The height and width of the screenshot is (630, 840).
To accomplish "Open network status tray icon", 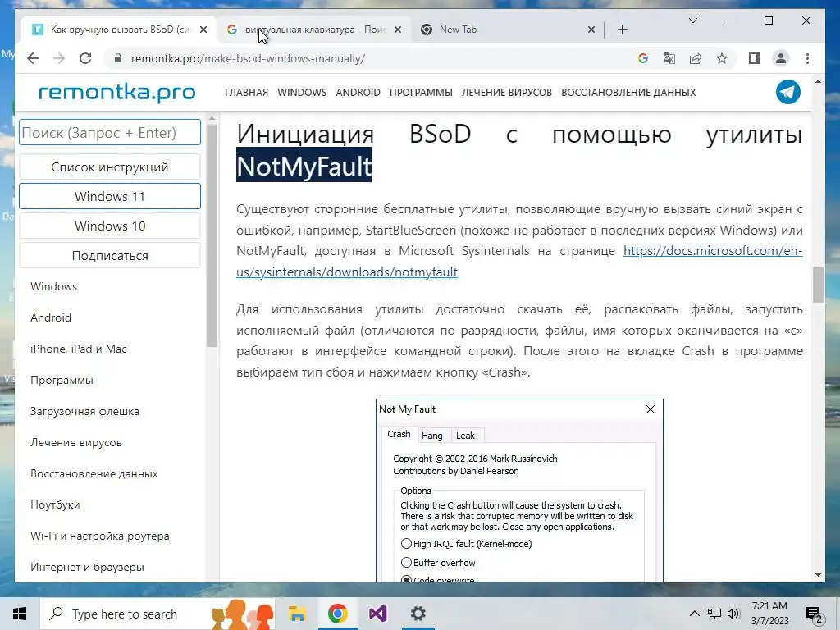I will 714,614.
